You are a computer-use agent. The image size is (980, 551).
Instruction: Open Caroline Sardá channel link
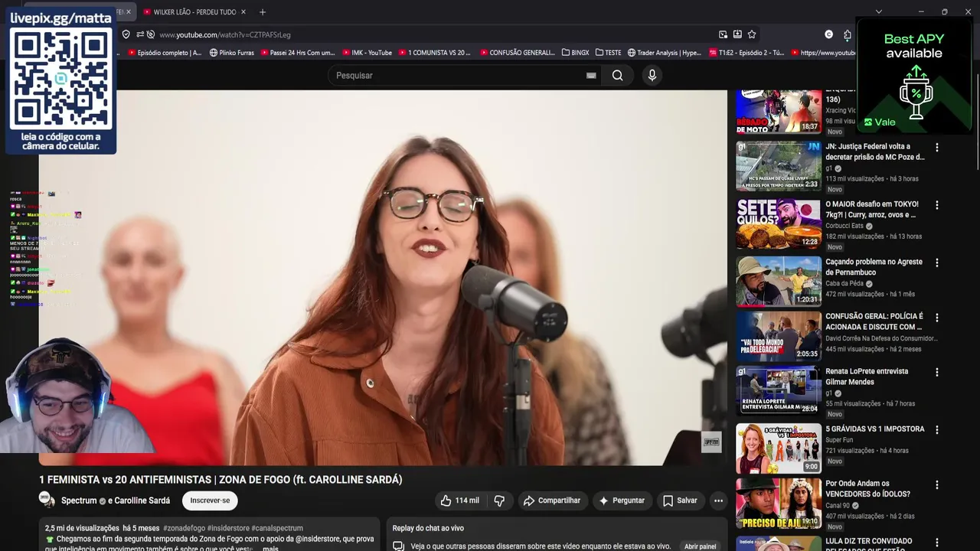pos(142,500)
